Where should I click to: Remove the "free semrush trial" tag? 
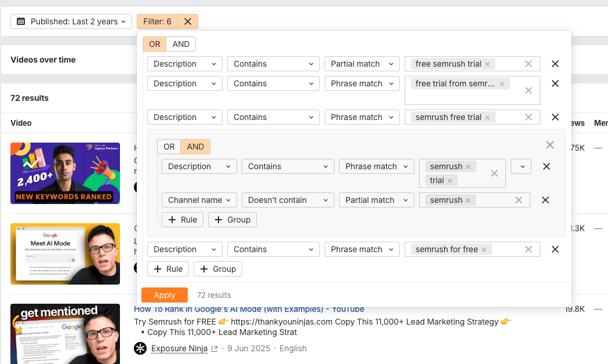487,64
